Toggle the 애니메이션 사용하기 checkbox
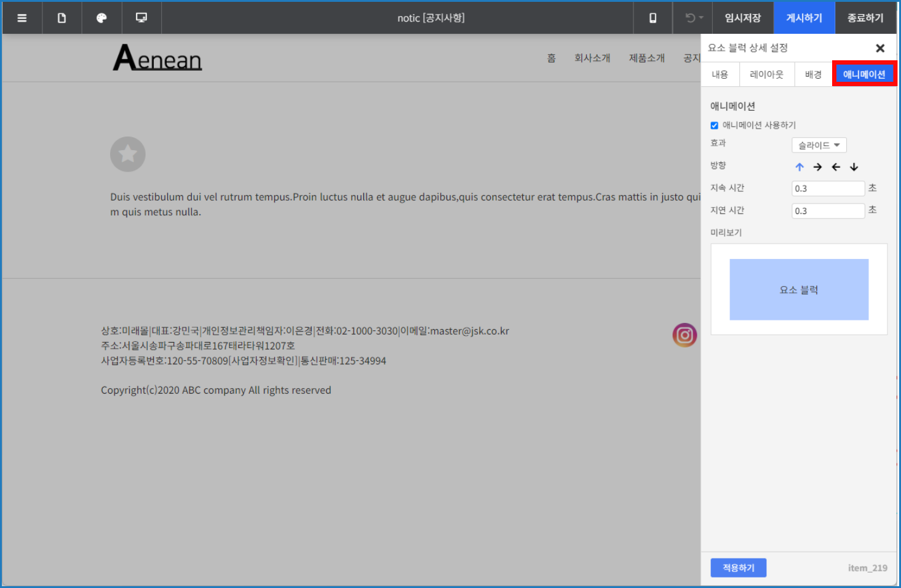 tap(715, 125)
